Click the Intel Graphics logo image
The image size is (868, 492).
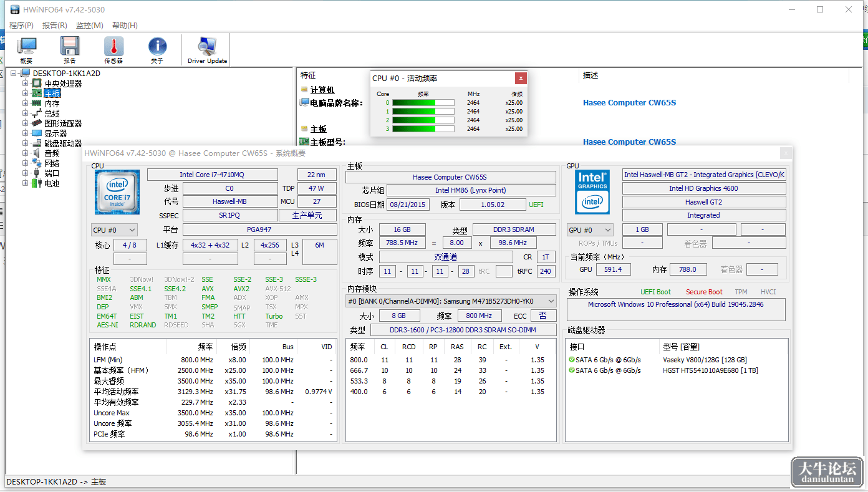point(592,191)
